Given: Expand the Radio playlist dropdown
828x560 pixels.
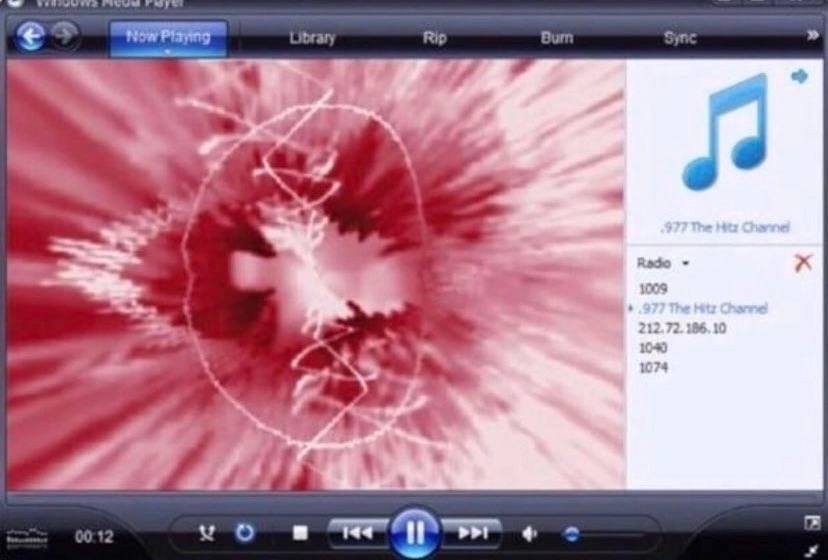Looking at the screenshot, I should (685, 264).
